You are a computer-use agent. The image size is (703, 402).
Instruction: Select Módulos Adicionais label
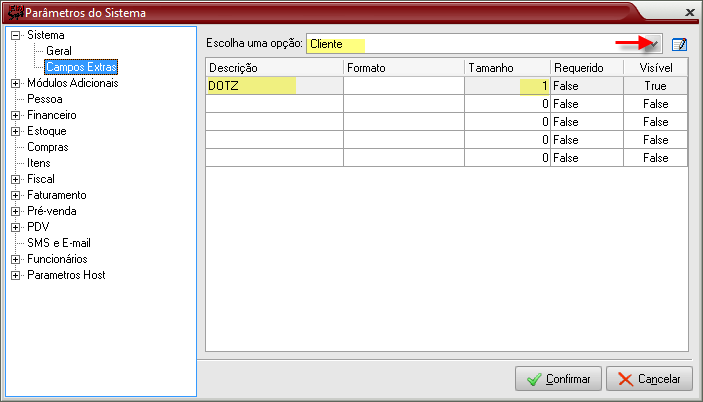pyautogui.click(x=73, y=83)
